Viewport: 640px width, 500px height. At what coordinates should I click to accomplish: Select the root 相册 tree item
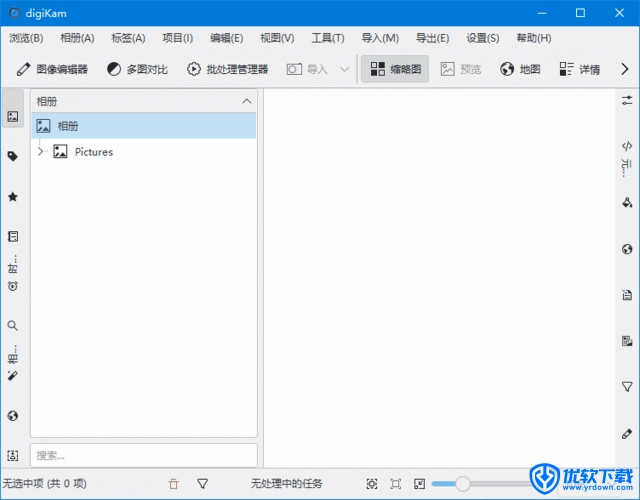click(x=144, y=126)
